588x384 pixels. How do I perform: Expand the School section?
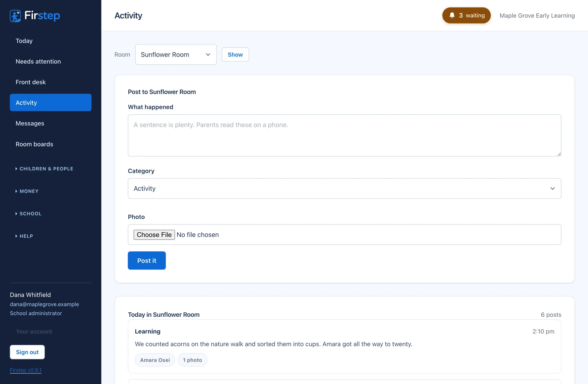click(x=28, y=214)
